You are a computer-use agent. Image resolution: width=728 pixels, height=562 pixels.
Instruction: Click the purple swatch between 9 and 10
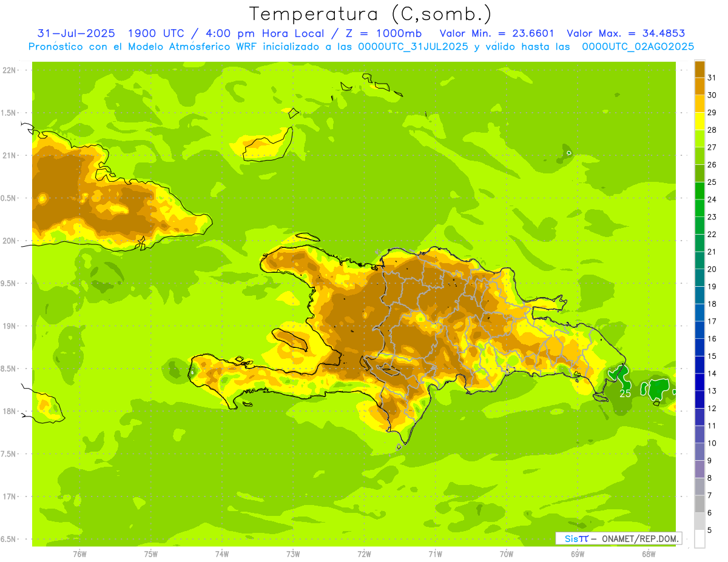pos(699,452)
